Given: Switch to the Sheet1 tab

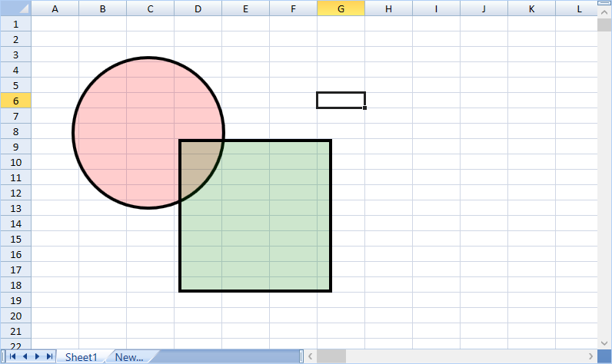Looking at the screenshot, I should 81,356.
